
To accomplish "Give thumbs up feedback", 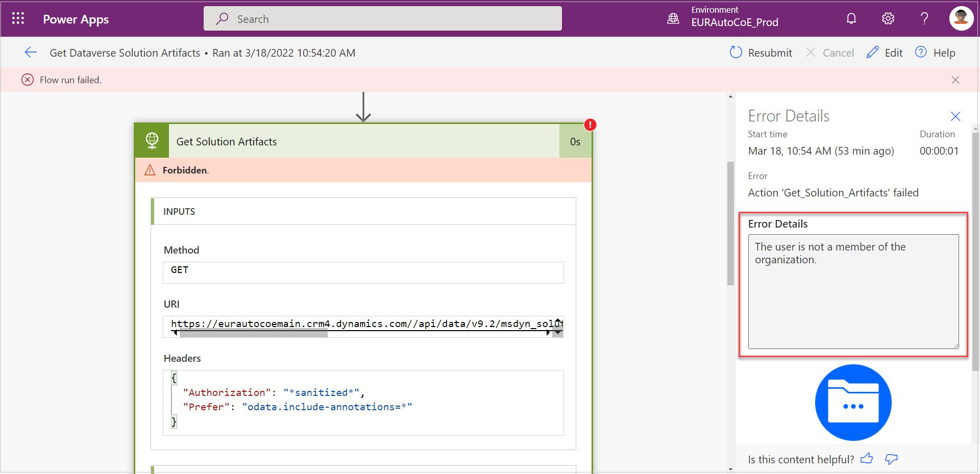I will pos(867,459).
